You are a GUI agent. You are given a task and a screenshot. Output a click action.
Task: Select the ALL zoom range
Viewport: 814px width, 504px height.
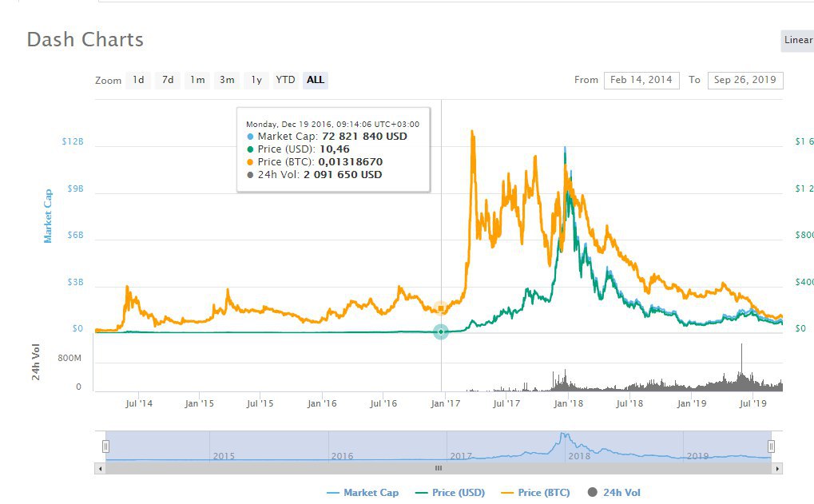315,80
